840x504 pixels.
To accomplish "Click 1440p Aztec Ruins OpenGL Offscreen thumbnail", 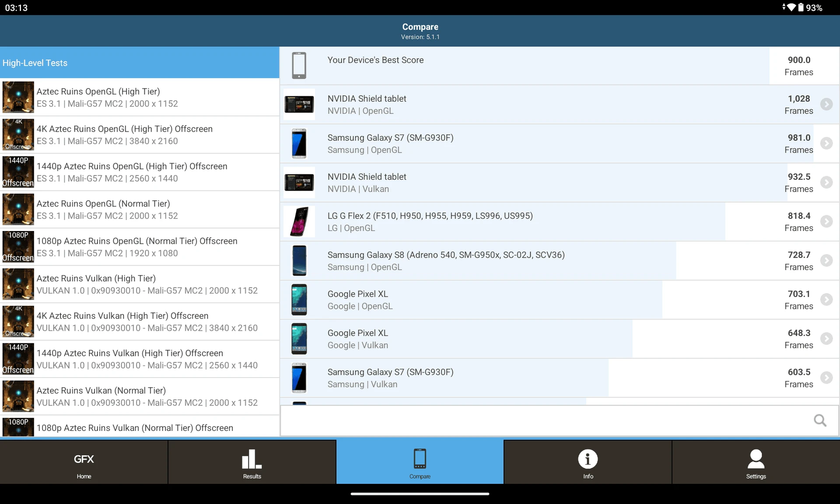I will point(18,172).
